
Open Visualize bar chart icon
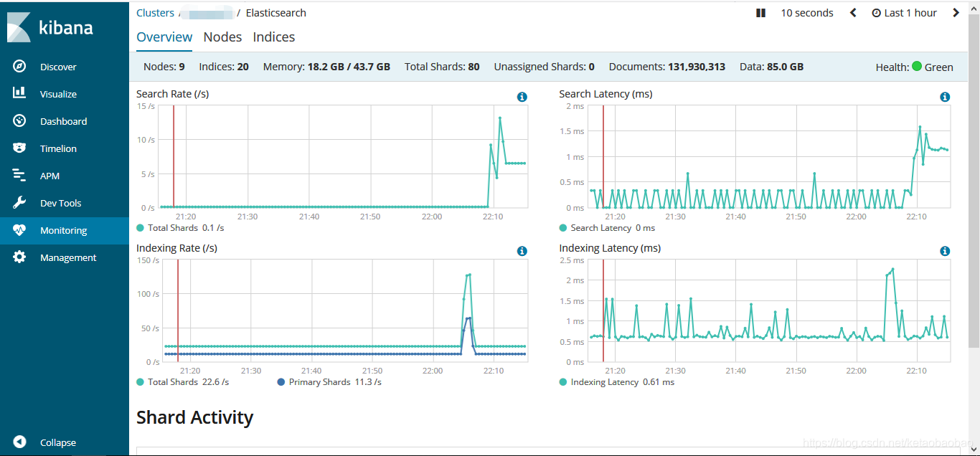point(19,93)
